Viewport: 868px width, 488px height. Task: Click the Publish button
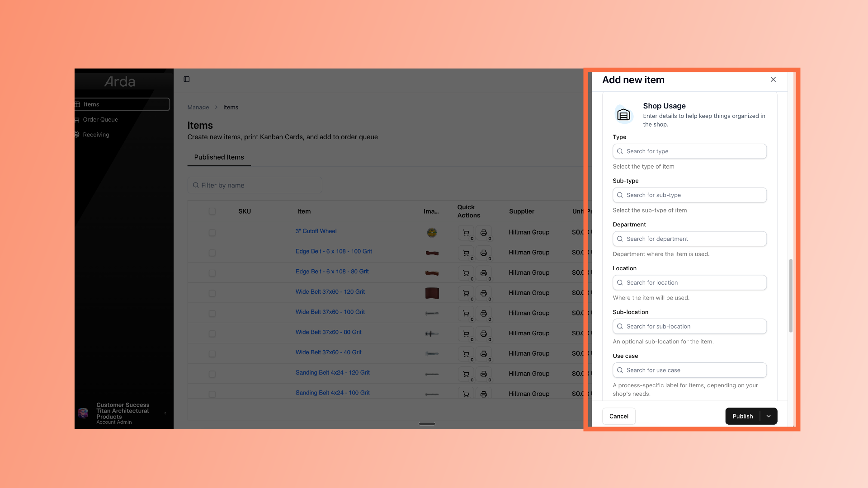pos(743,417)
